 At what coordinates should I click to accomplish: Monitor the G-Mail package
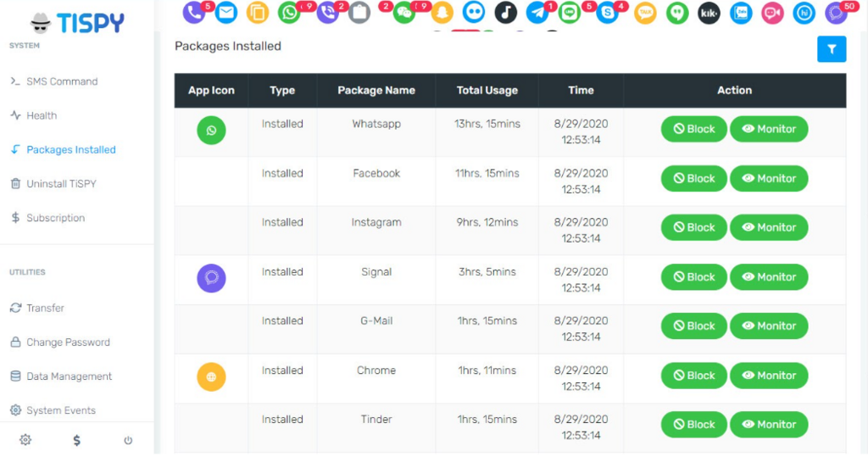point(769,326)
